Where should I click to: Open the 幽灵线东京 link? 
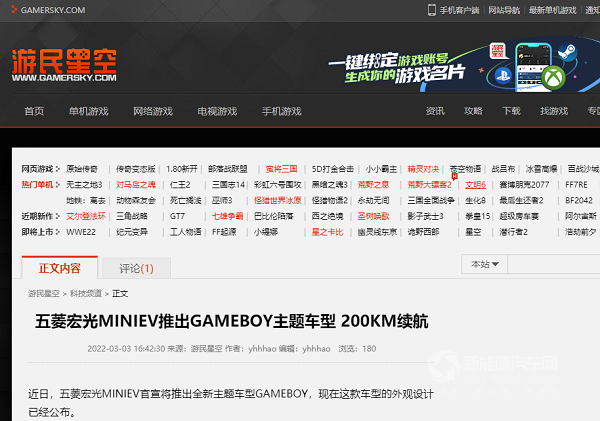(377, 232)
